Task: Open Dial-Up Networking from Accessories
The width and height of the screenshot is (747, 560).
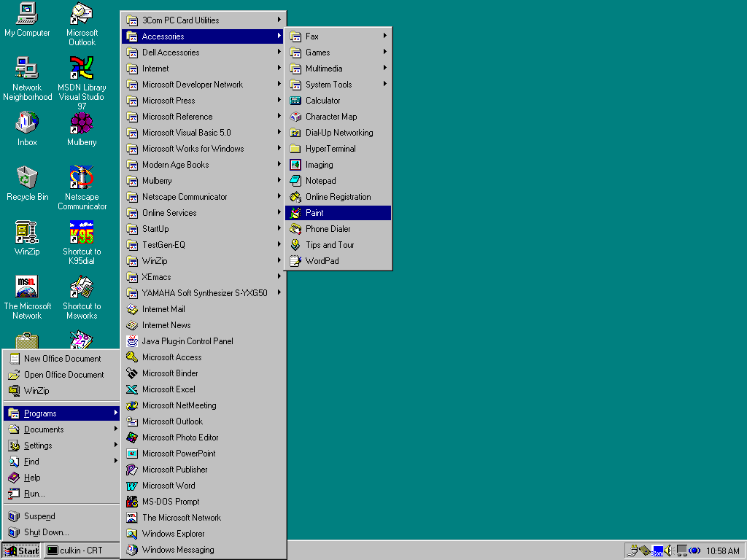Action: (338, 133)
